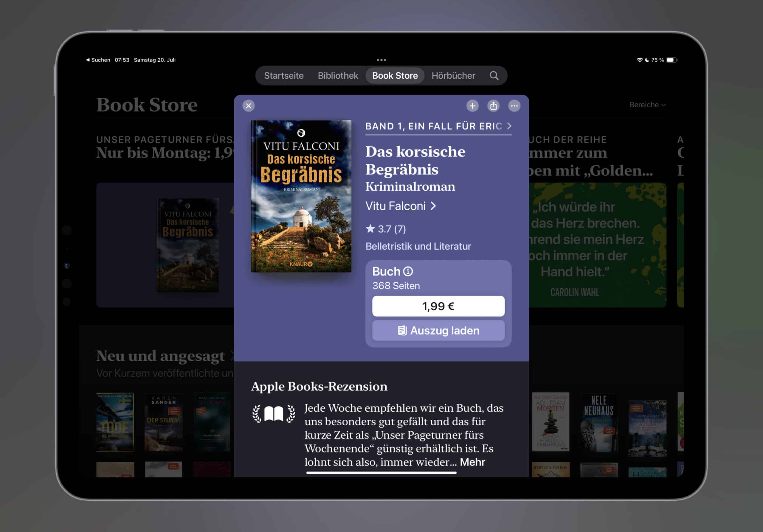The height and width of the screenshot is (532, 763).
Task: Tap the large Das korsische Begräbnis cover
Action: coord(301,196)
